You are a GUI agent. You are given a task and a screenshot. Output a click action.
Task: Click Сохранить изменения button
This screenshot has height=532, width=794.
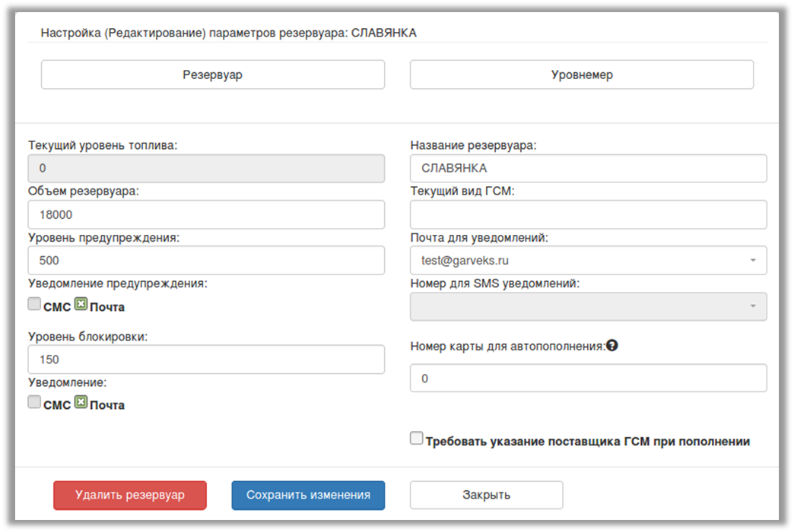pos(308,495)
